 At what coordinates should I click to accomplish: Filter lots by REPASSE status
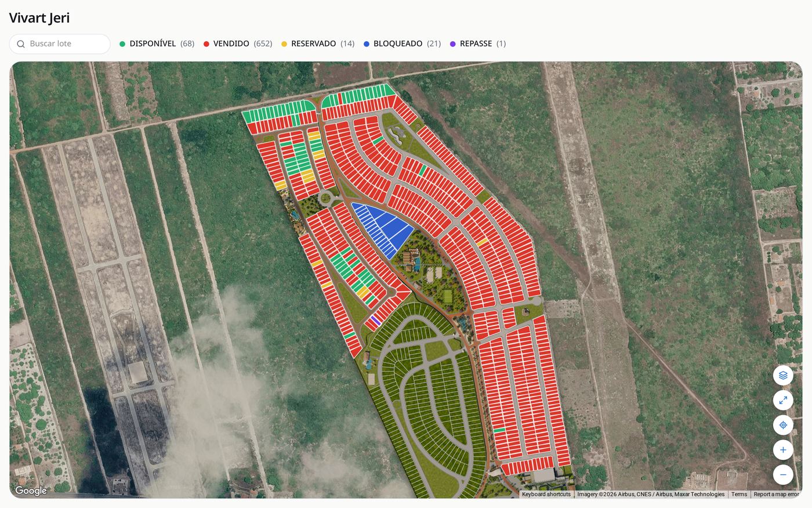coord(478,44)
